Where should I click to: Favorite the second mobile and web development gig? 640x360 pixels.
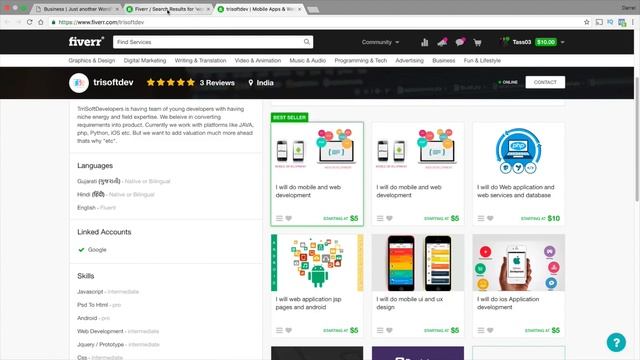[x=389, y=218]
